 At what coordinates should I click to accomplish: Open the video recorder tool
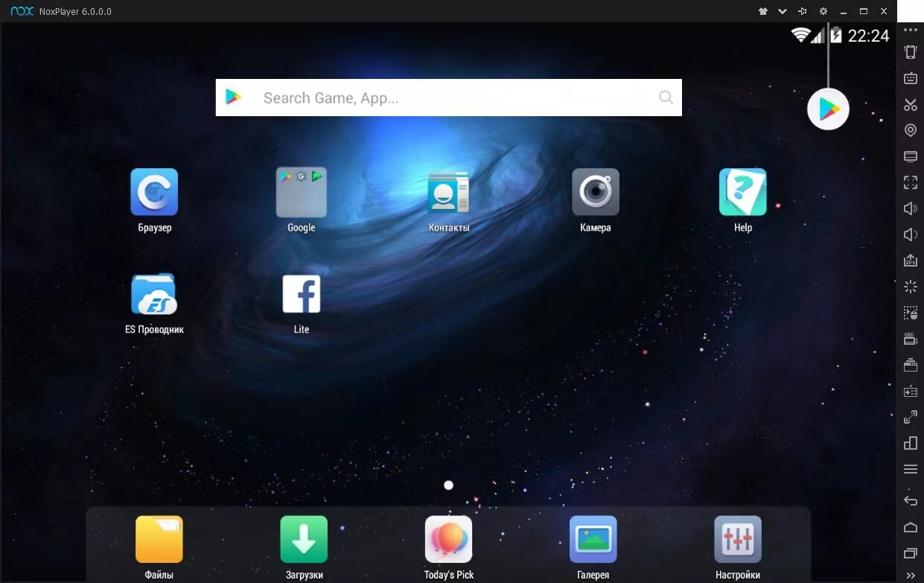911,339
